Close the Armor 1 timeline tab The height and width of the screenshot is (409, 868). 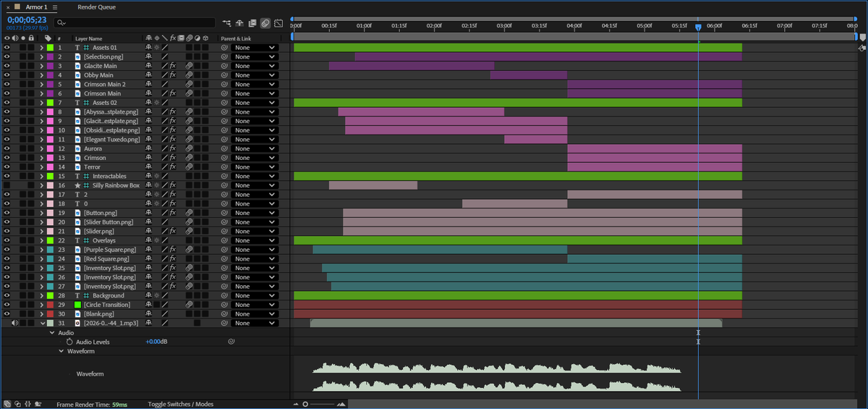(x=8, y=7)
